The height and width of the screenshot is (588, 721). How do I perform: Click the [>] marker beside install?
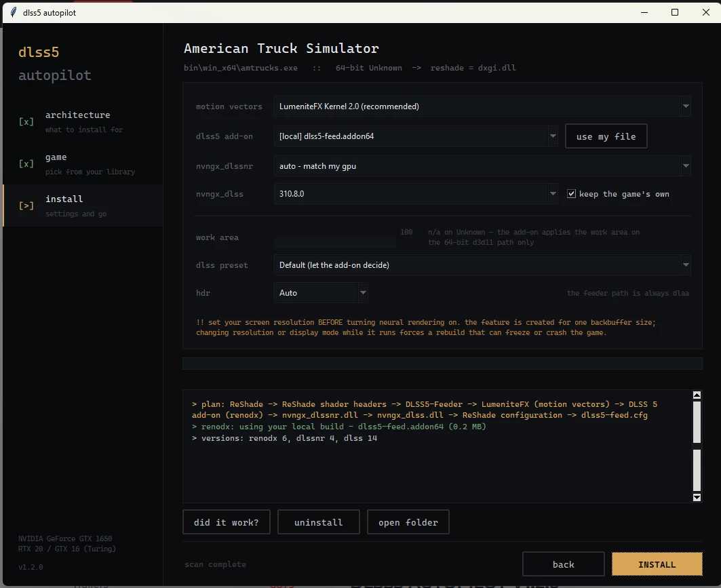pos(26,205)
